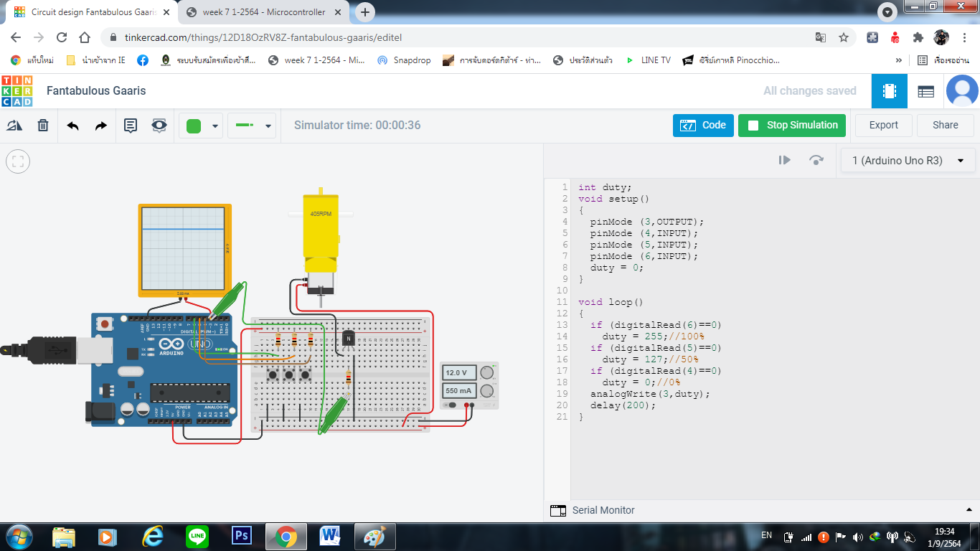Click the Share button
The image size is (980, 551).
tap(945, 125)
